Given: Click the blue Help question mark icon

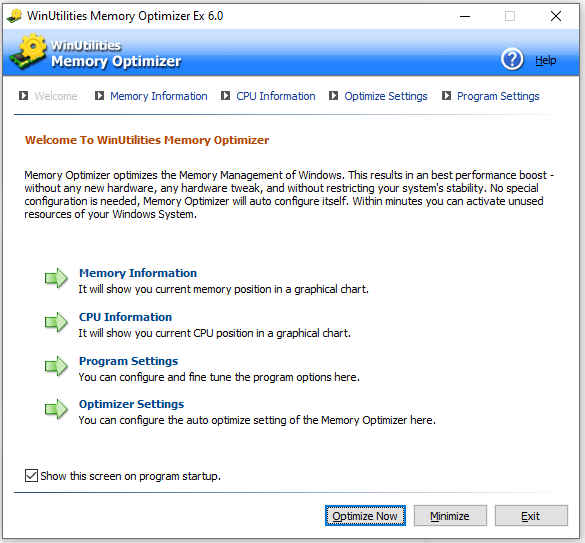Looking at the screenshot, I should (x=512, y=59).
